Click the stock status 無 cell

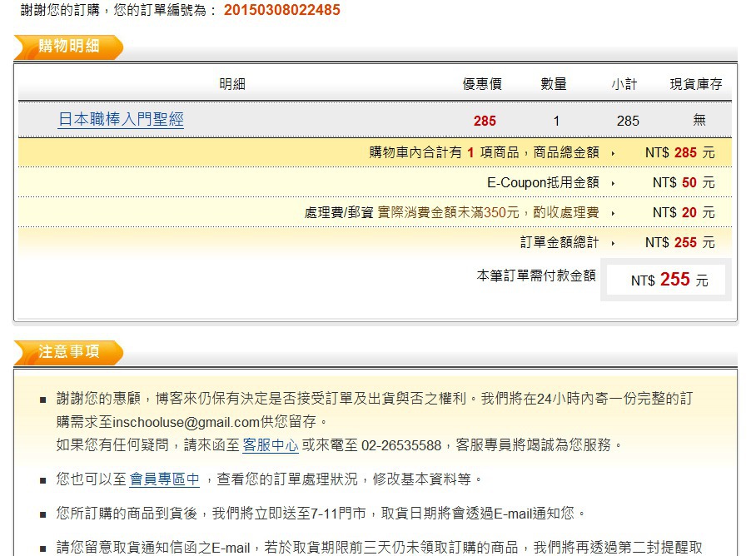click(x=699, y=120)
